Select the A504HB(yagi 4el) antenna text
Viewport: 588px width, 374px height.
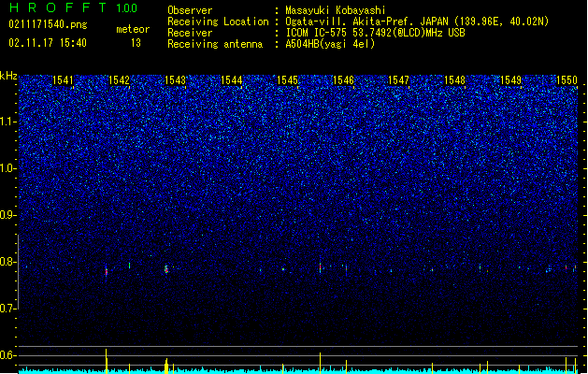point(330,44)
